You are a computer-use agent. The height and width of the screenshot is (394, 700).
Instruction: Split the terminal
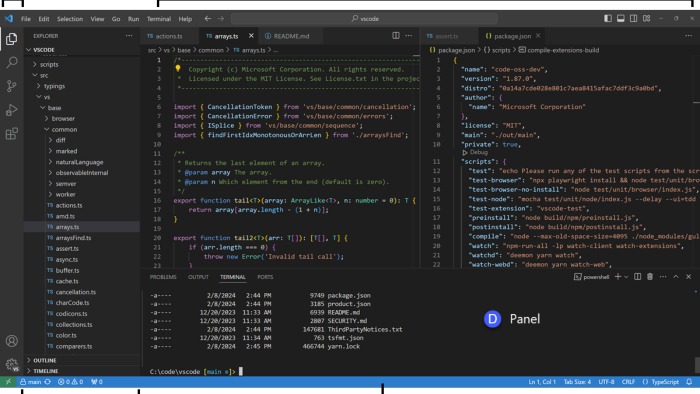(x=638, y=277)
